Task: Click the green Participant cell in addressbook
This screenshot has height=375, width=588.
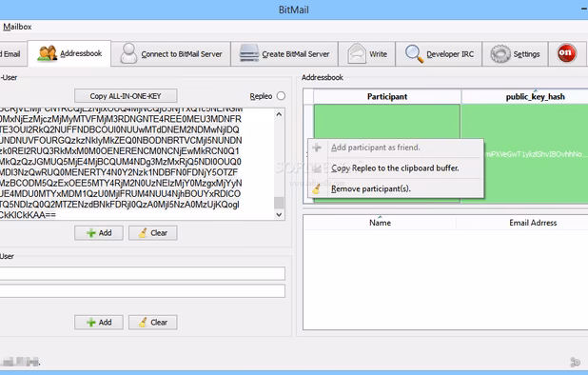Action: click(386, 122)
